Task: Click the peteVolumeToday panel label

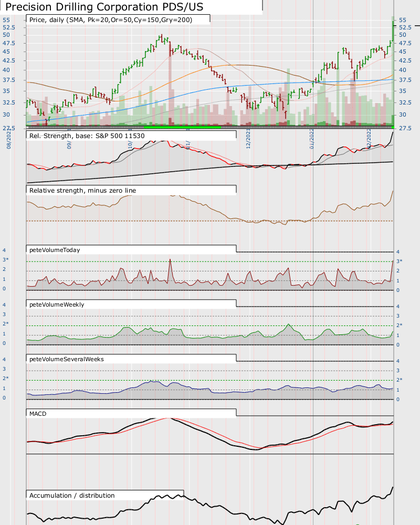Action: (x=55, y=250)
